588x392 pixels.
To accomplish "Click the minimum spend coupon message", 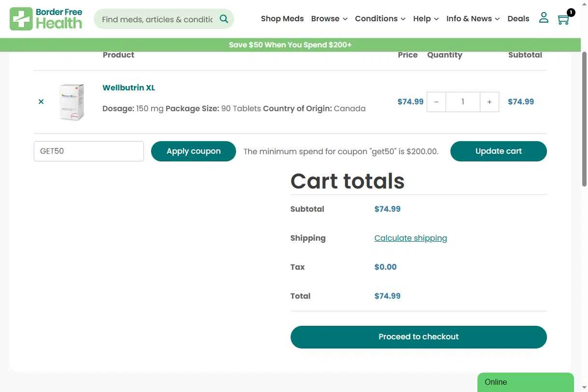I will 341,151.
